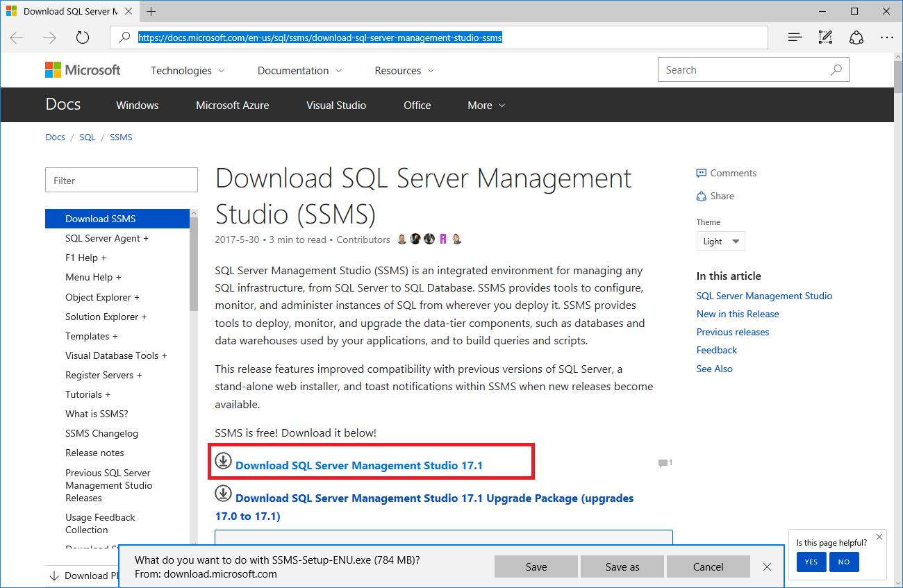Open Release notes in sidebar

[x=94, y=453]
